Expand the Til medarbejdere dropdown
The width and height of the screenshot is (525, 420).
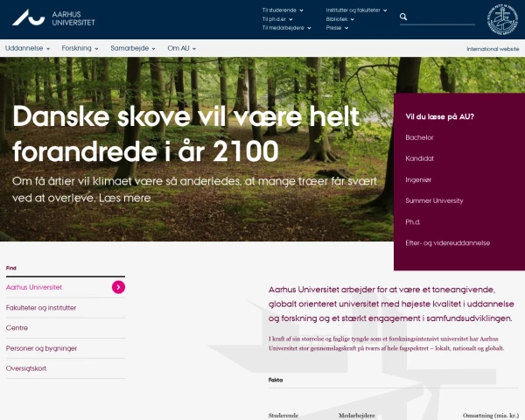pyautogui.click(x=287, y=28)
